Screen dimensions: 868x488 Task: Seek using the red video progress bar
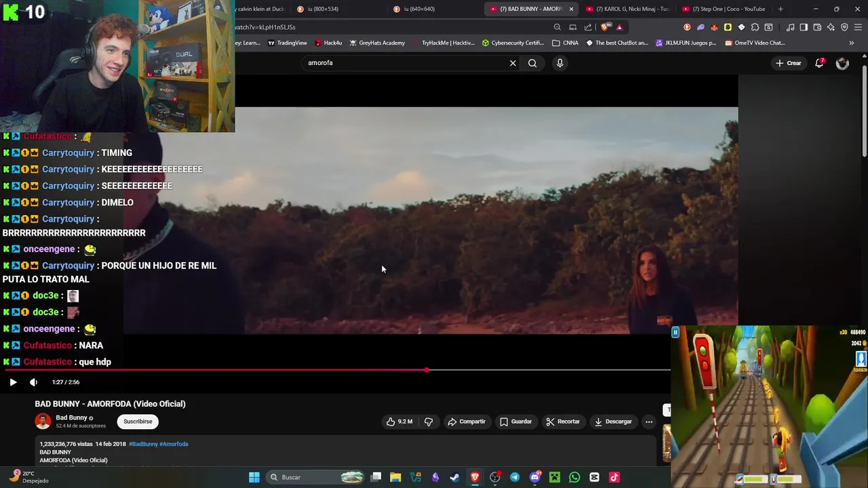tap(337, 370)
